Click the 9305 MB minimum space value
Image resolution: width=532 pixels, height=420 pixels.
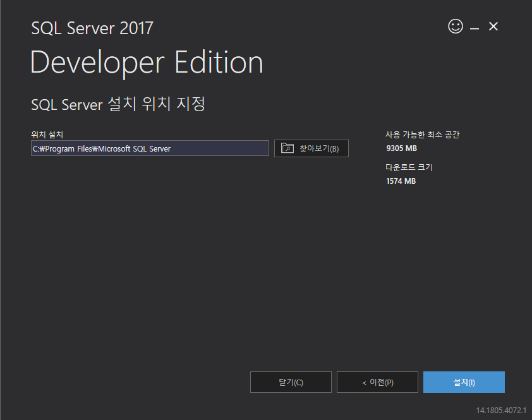(x=401, y=148)
